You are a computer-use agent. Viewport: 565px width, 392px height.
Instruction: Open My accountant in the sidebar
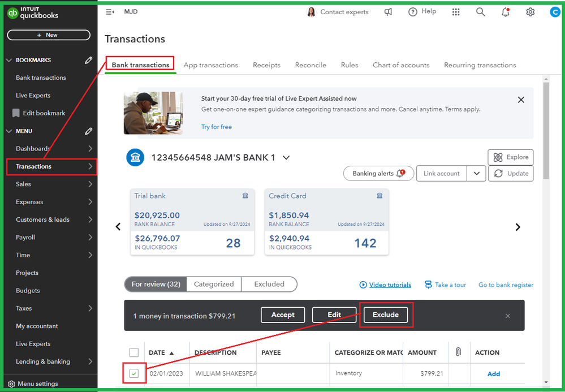tap(37, 326)
